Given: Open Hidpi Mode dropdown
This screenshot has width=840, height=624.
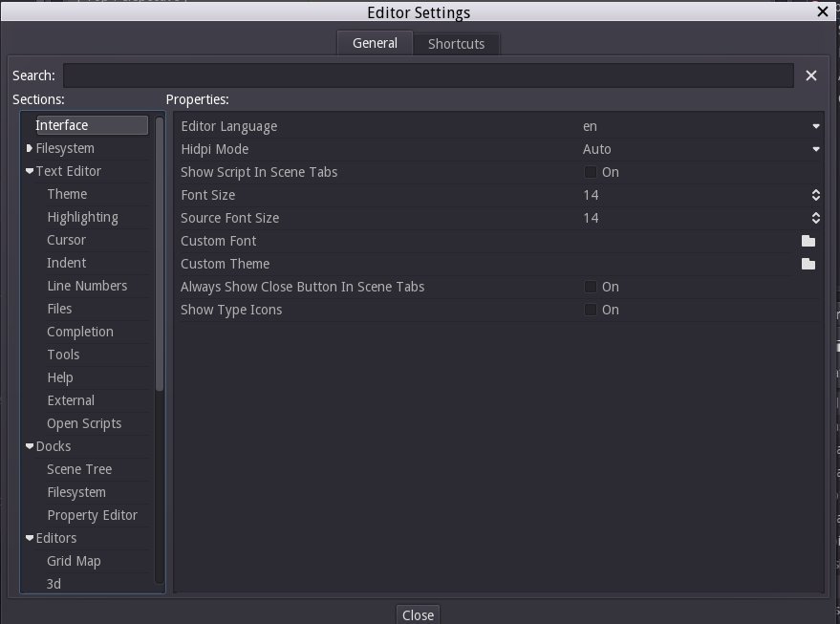Looking at the screenshot, I should [x=815, y=149].
